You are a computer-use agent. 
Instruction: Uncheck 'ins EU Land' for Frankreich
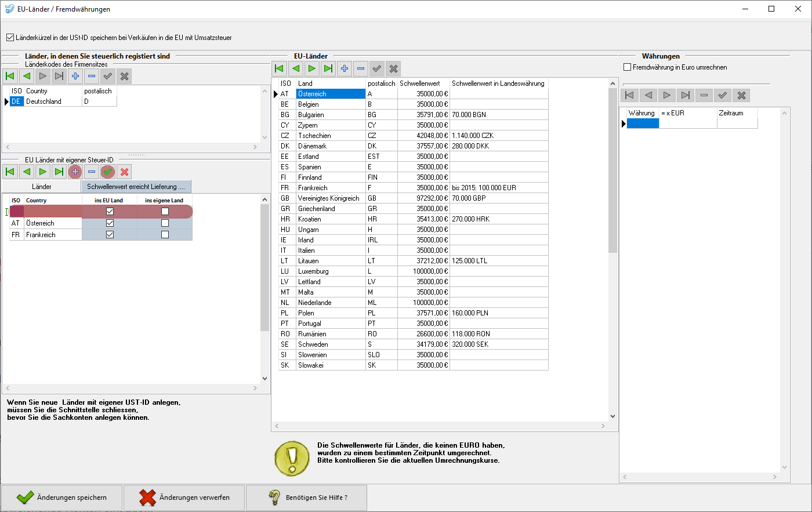click(110, 235)
